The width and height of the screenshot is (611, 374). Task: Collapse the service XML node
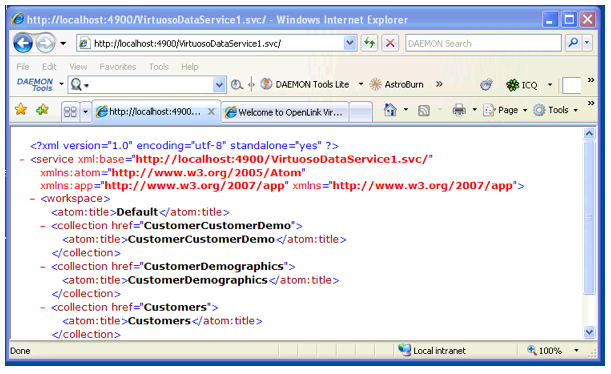point(22,159)
